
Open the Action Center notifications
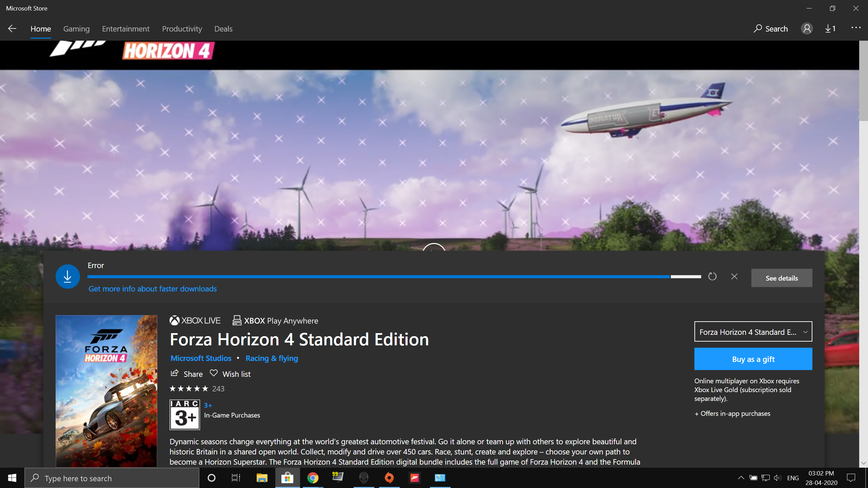pos(851,478)
